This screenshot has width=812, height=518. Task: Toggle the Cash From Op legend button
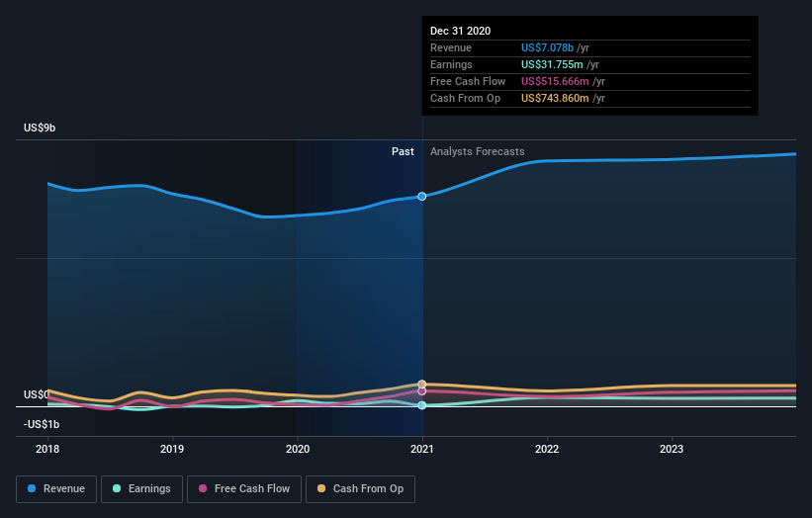coord(360,489)
